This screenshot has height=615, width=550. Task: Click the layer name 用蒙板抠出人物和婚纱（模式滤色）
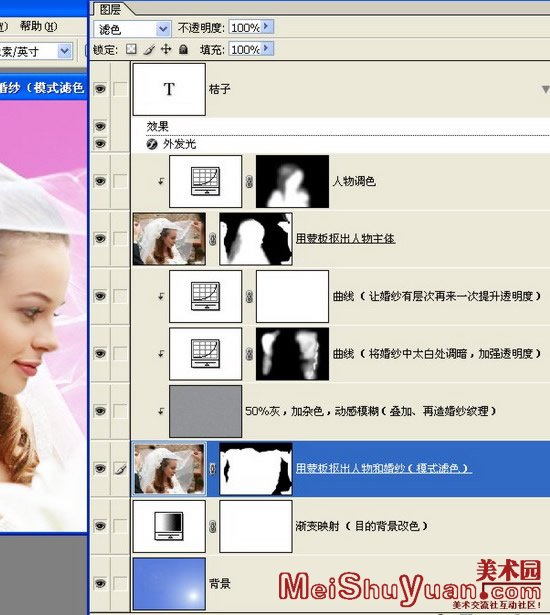pyautogui.click(x=383, y=469)
